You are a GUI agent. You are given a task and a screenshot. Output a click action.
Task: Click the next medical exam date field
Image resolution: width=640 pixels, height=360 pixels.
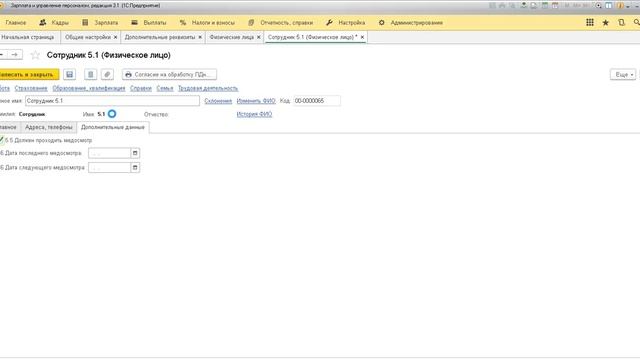(x=109, y=167)
